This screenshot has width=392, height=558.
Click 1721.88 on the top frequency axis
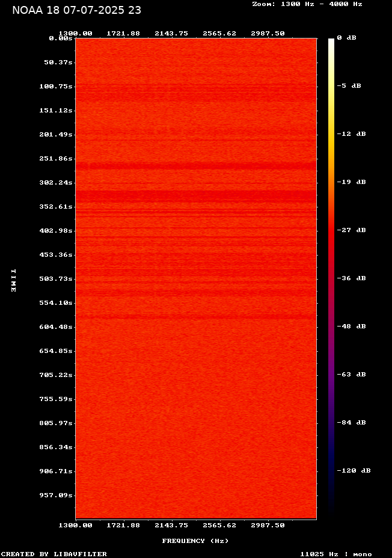point(124,33)
